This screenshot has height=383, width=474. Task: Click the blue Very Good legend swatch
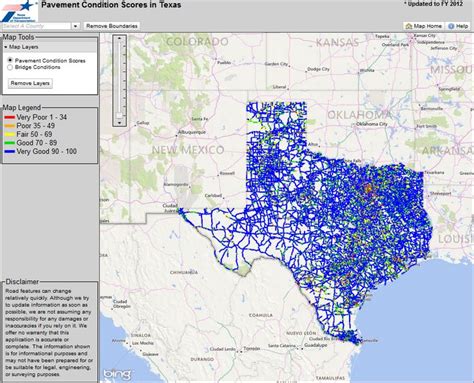[x=10, y=152]
